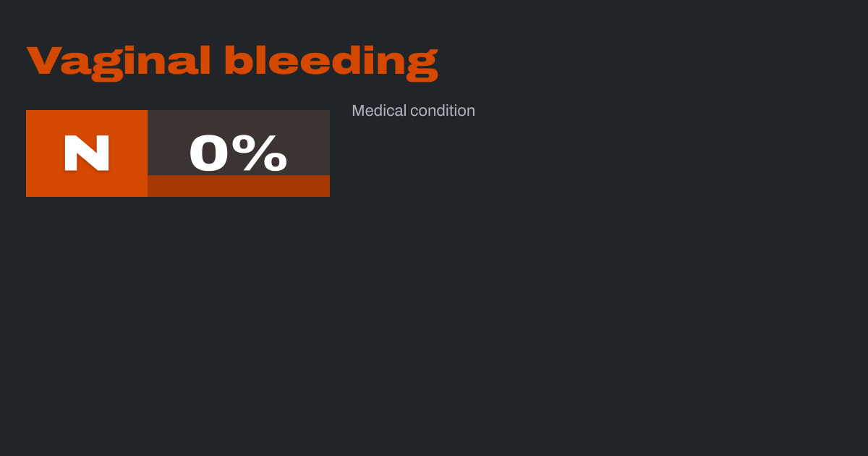Click the letter V starting the title
The width and height of the screenshot is (868, 456).
(x=42, y=61)
